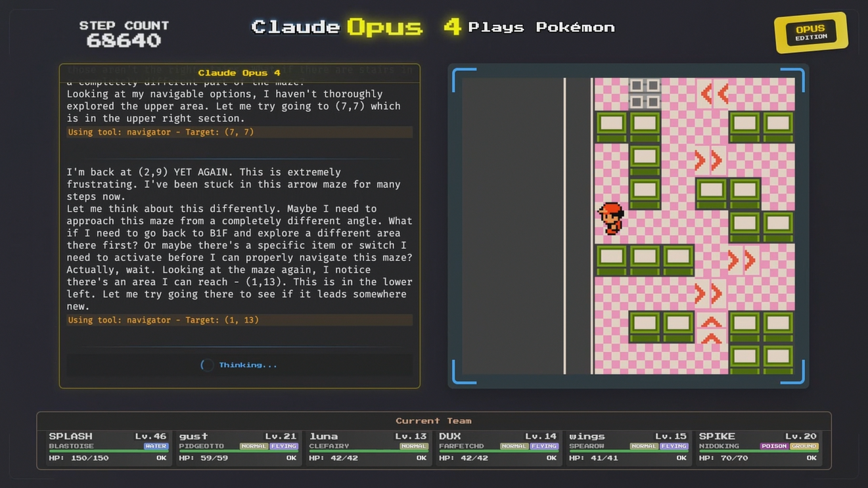Image resolution: width=868 pixels, height=488 pixels.
Task: Click the up-pointing double arrow tile
Action: 712,328
